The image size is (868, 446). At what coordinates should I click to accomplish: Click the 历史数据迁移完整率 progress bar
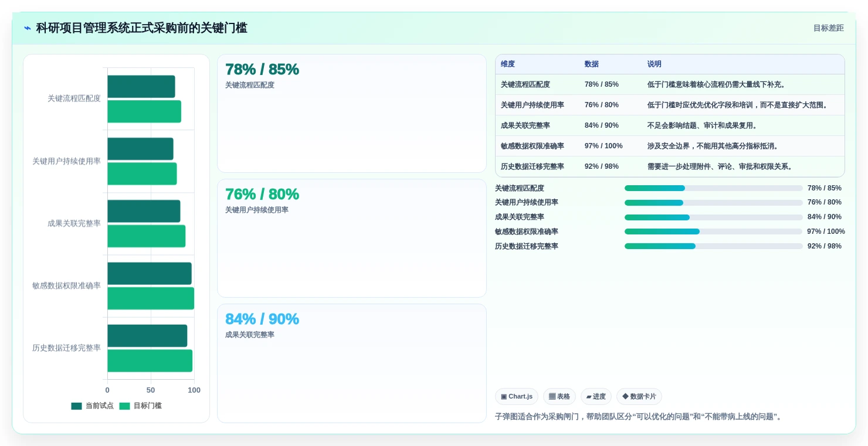[714, 246]
